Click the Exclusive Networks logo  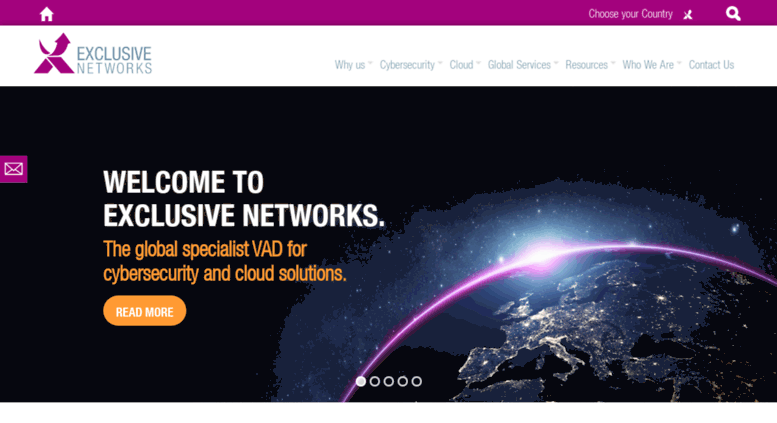coord(93,54)
